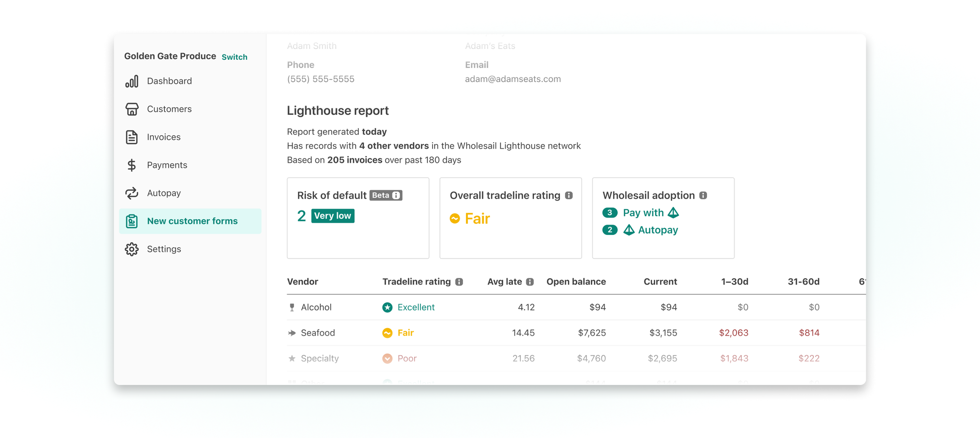Screen dimensions: 980x438
Task: Click the Very low risk badge
Action: [x=333, y=216]
